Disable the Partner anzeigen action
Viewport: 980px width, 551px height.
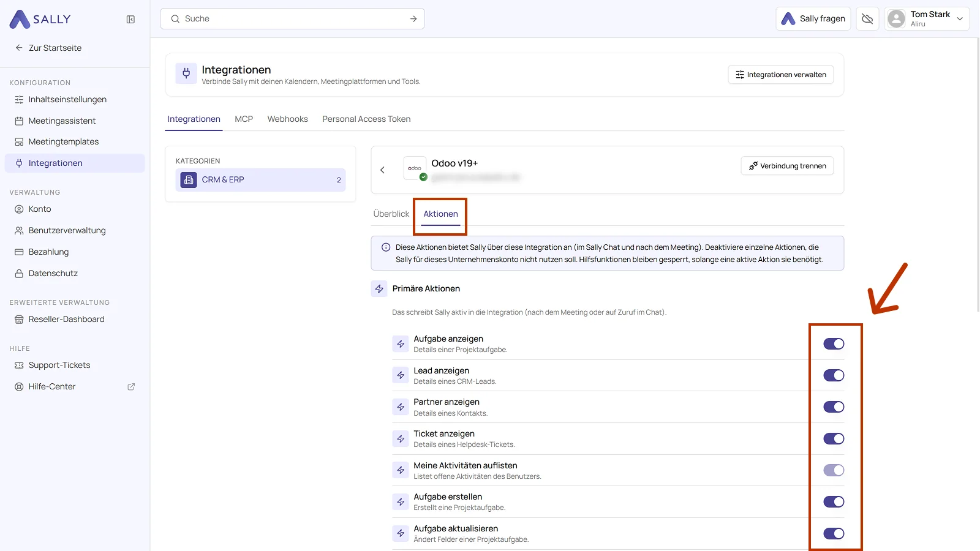(x=834, y=407)
